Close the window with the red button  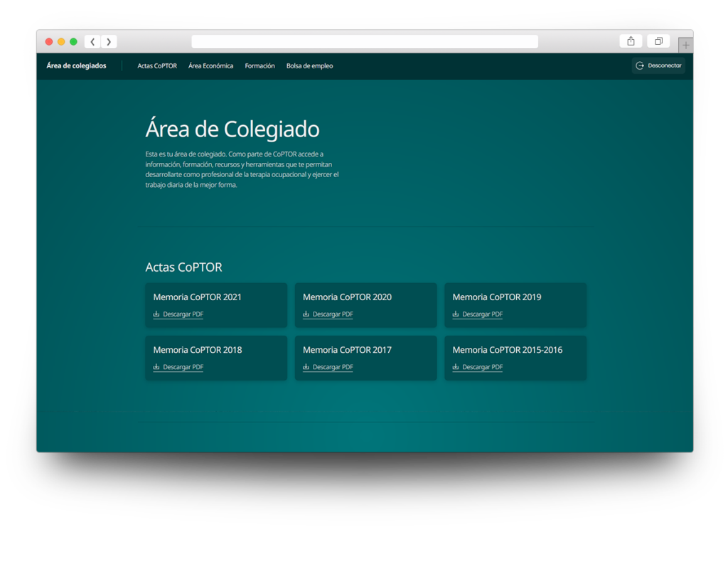tap(49, 42)
